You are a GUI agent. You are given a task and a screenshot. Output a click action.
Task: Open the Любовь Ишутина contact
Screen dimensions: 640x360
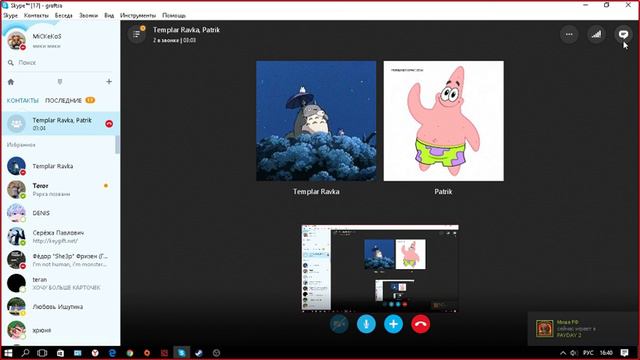[60, 307]
